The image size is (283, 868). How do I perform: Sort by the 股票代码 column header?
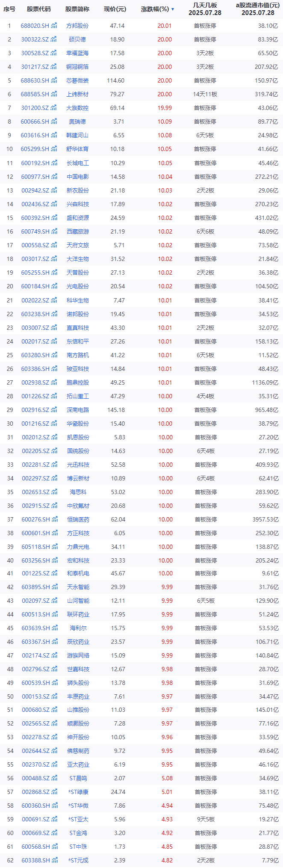[x=38, y=9]
